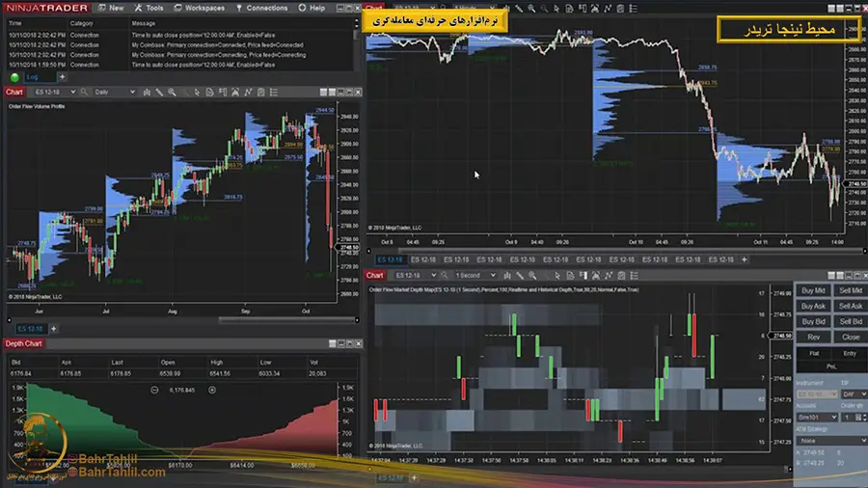Screen dimensions: 868x488
Task: Click the Sell Bid button
Action: pyautogui.click(x=851, y=321)
